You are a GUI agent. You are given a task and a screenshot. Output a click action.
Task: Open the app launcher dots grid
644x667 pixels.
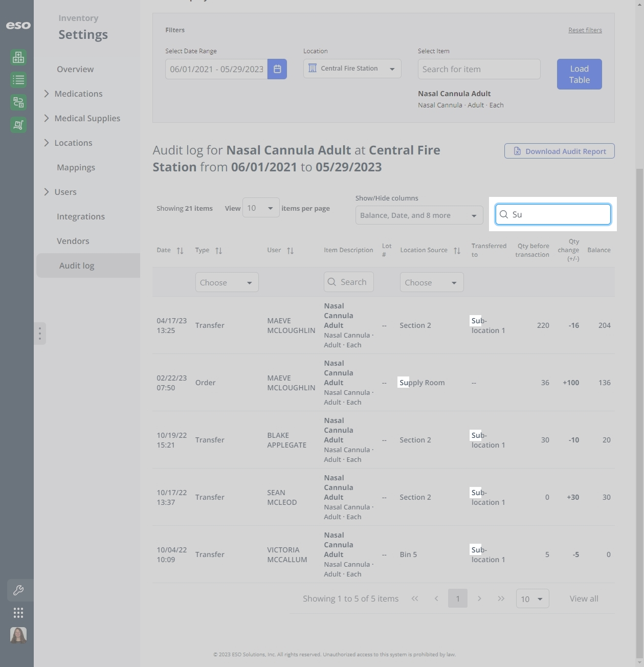pyautogui.click(x=18, y=613)
